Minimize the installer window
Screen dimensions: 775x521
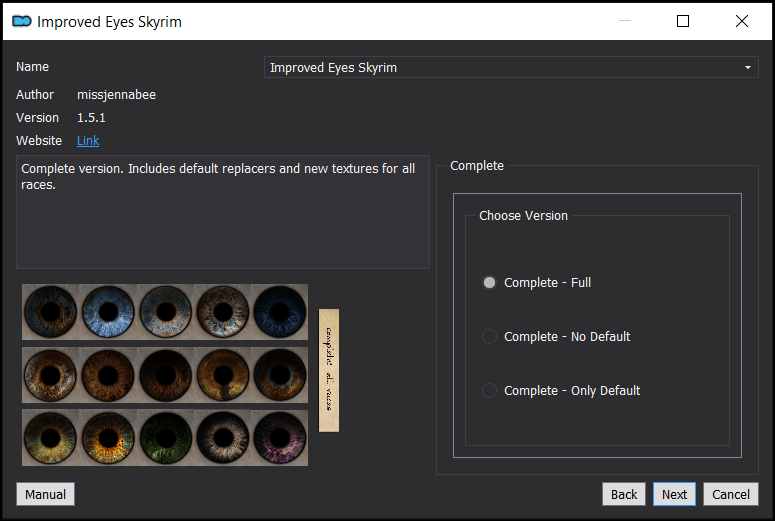625,21
